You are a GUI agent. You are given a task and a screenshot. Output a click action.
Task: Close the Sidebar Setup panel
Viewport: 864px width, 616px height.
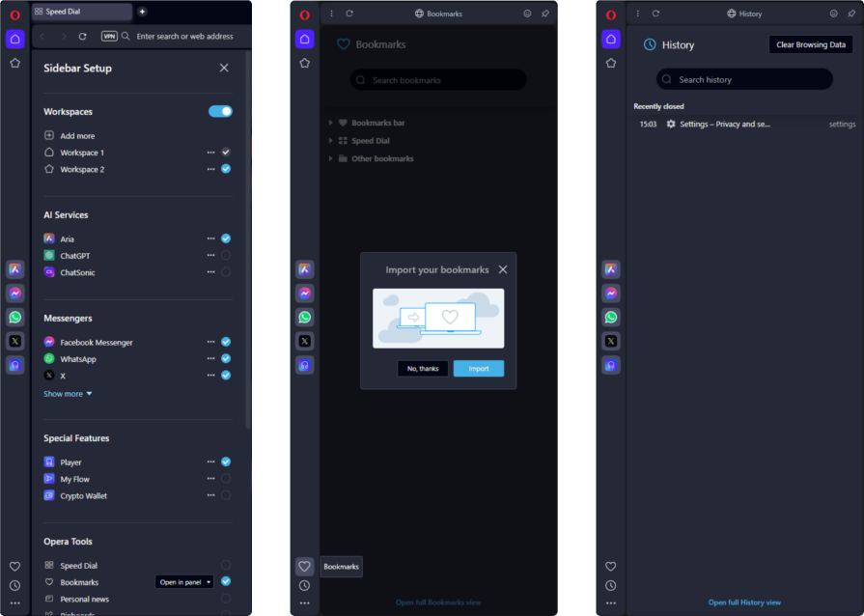224,68
